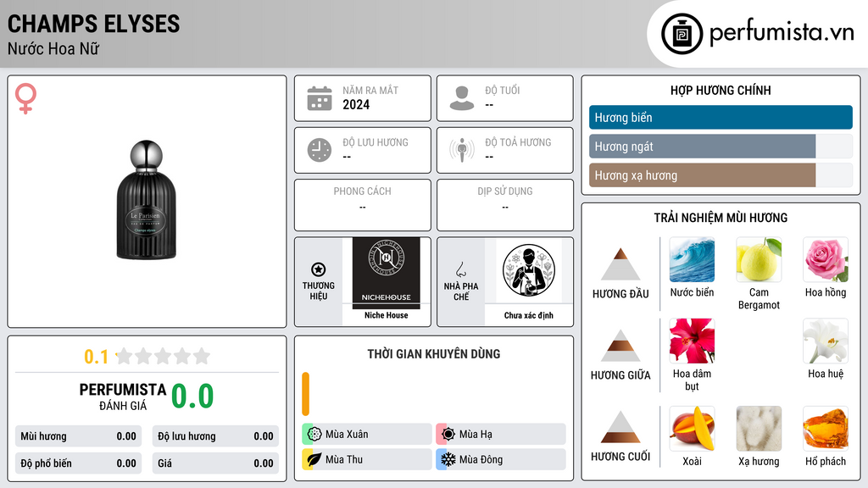Click the Hương giữa pyramid icon

tap(620, 346)
